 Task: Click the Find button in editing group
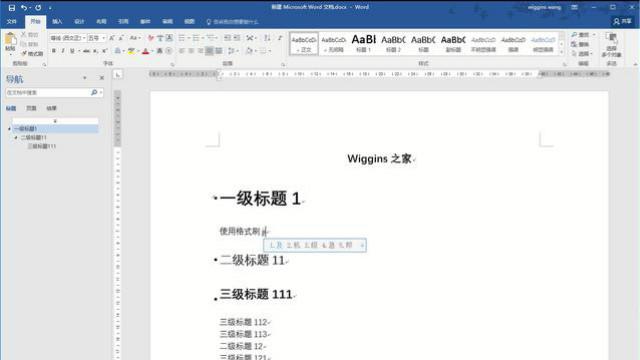582,35
